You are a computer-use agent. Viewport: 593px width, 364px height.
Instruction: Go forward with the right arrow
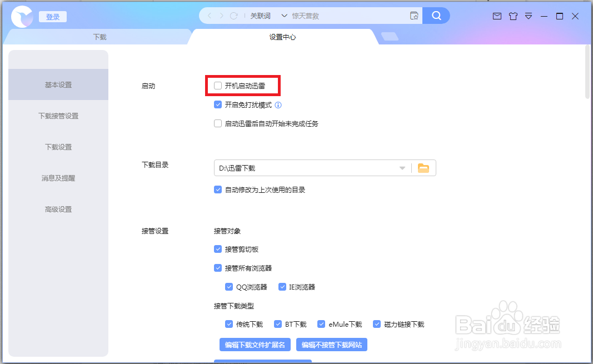pyautogui.click(x=222, y=16)
